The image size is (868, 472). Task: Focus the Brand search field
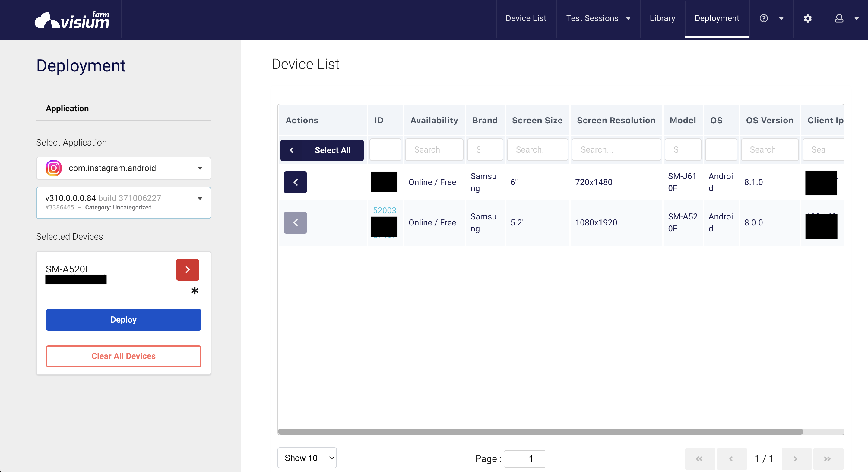(485, 150)
